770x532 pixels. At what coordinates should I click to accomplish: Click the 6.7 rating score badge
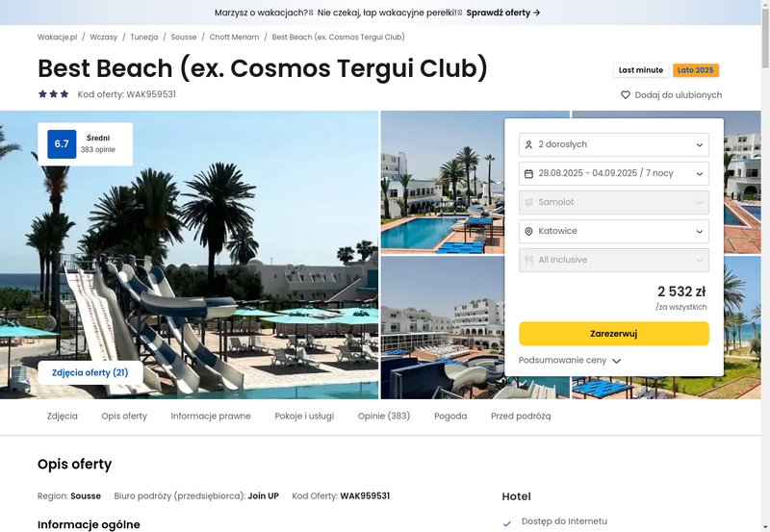coord(62,143)
